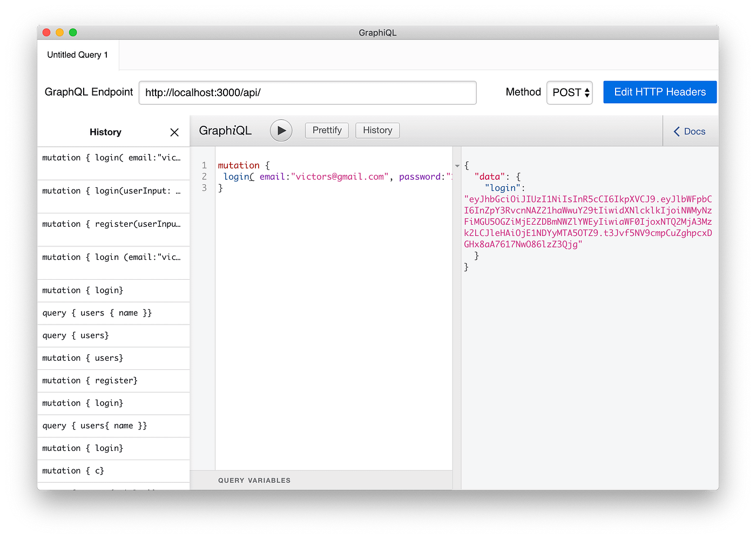The height and width of the screenshot is (539, 756).
Task: Toggle the History panel with the History button
Action: pyautogui.click(x=377, y=130)
